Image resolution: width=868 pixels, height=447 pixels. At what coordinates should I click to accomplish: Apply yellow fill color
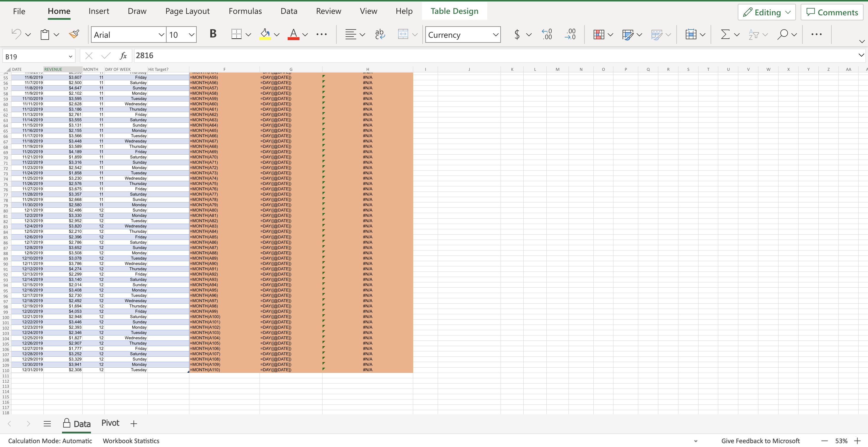coord(265,34)
